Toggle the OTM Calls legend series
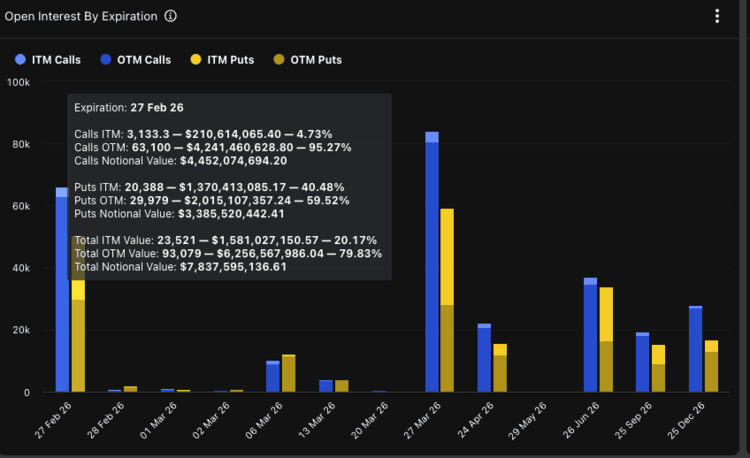 (x=144, y=60)
